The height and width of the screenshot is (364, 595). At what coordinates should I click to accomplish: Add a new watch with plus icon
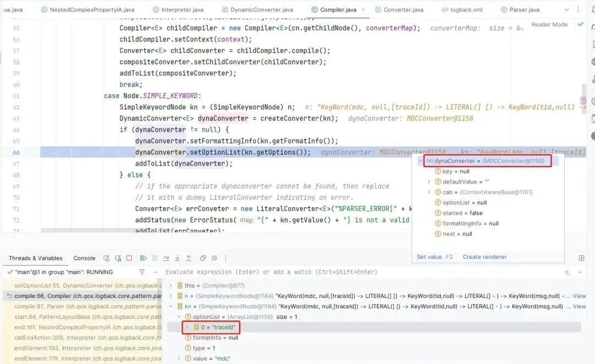coord(567,272)
